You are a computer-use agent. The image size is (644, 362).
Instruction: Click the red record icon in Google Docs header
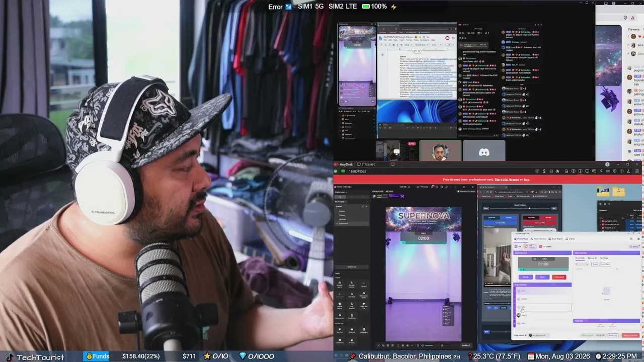(447, 38)
